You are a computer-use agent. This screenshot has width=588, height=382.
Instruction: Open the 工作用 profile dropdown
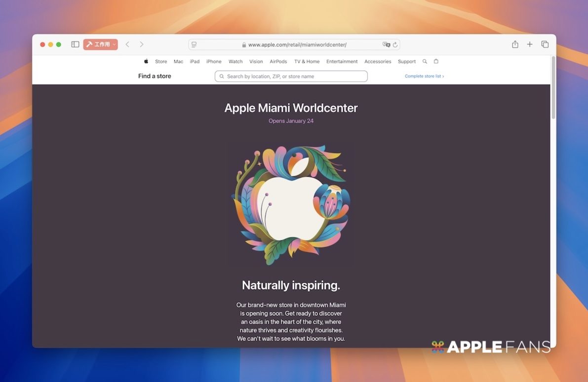[100, 44]
